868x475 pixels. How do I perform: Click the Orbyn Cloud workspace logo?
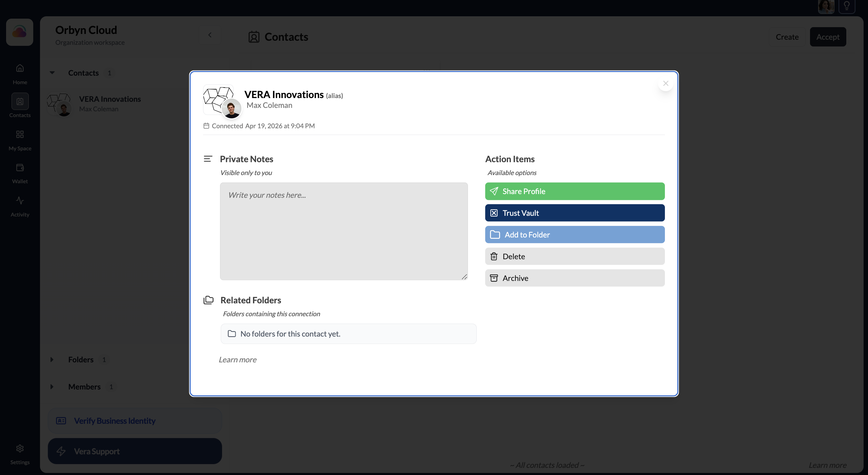click(19, 32)
